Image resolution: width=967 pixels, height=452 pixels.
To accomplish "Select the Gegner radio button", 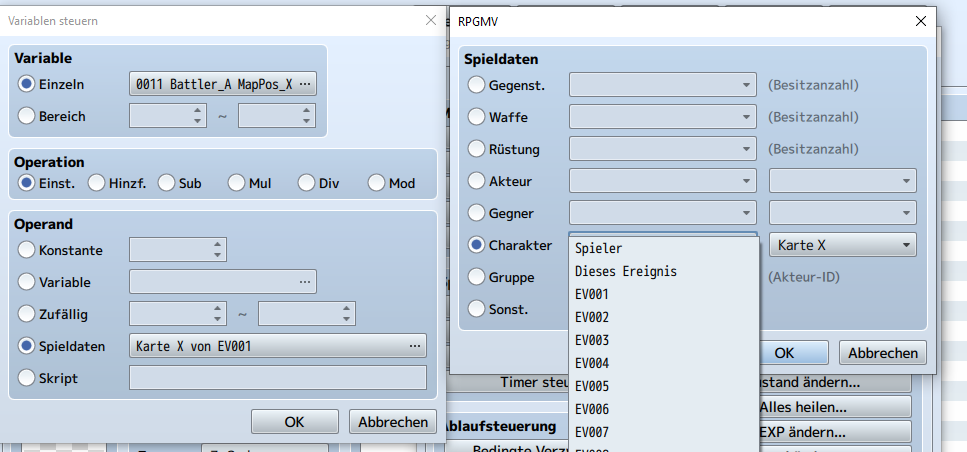I will point(476,213).
